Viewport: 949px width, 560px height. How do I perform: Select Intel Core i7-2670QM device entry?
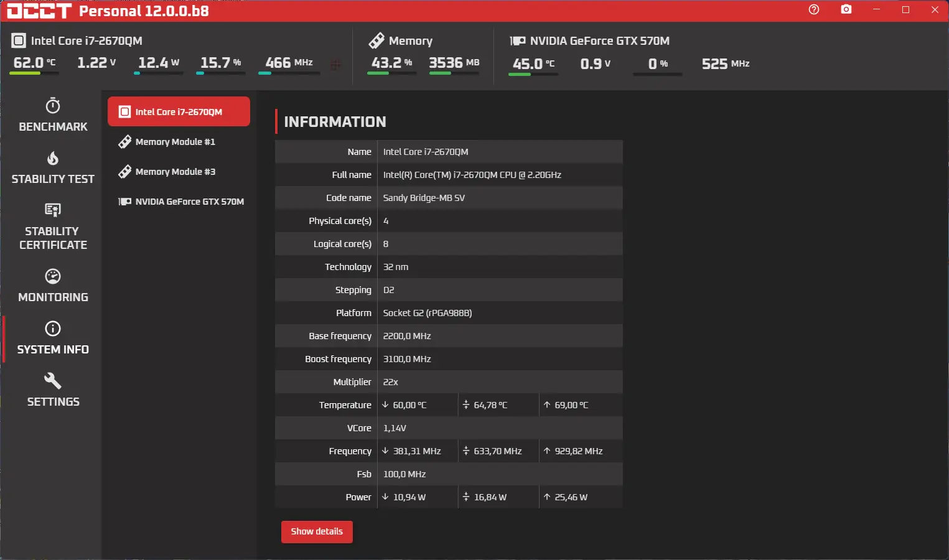(x=179, y=111)
